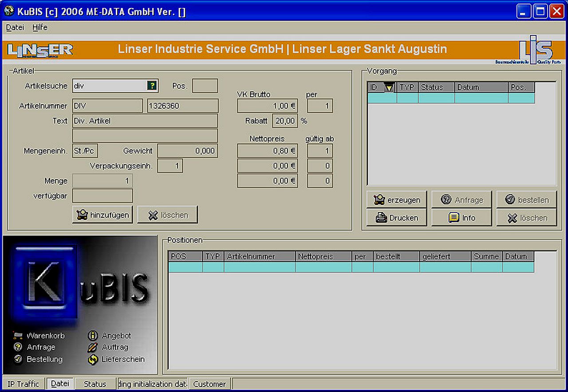Viewport: 568px width, 392px height.
Task: Click the field showing 1326360
Action: click(x=182, y=106)
